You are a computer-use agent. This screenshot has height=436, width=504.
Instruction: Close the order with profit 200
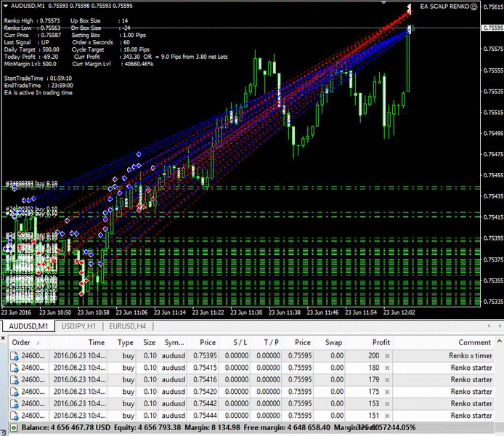tap(387, 356)
